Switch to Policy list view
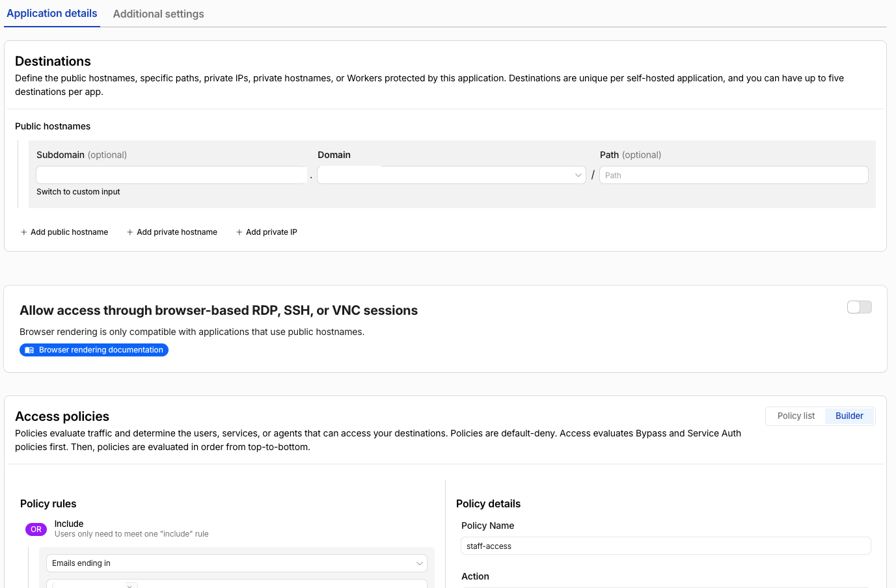 [796, 416]
